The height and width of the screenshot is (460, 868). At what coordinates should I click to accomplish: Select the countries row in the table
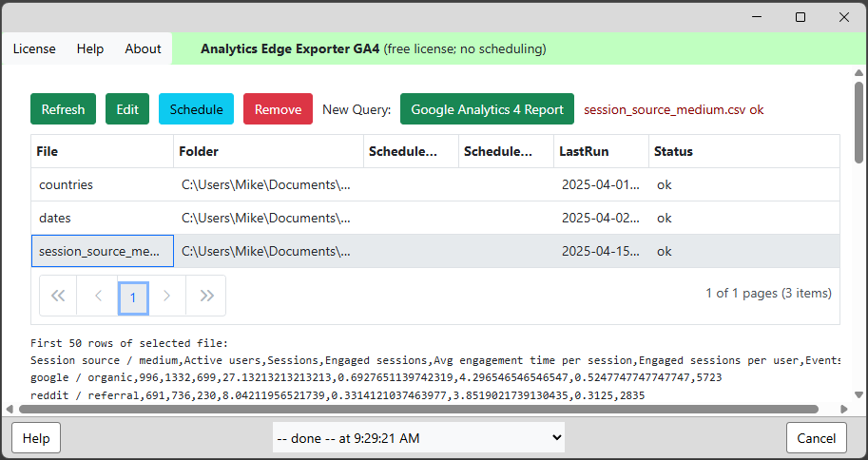click(x=435, y=184)
